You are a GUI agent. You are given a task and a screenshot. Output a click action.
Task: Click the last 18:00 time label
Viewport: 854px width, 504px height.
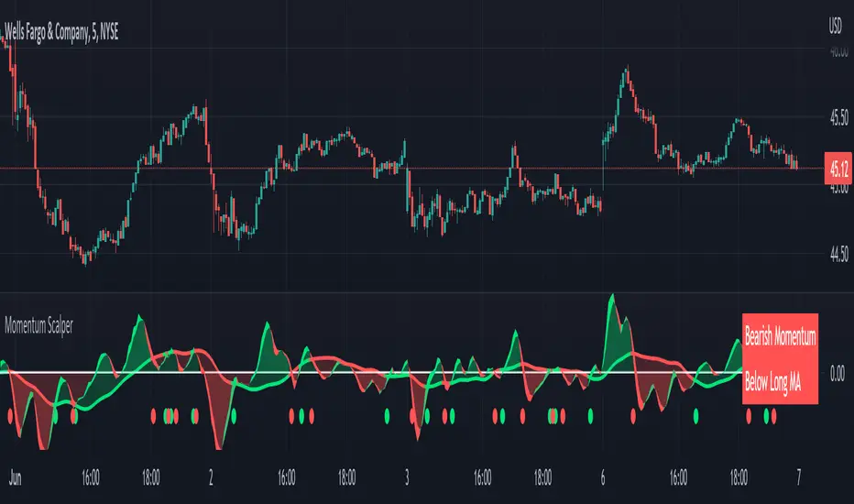pyautogui.click(x=739, y=477)
